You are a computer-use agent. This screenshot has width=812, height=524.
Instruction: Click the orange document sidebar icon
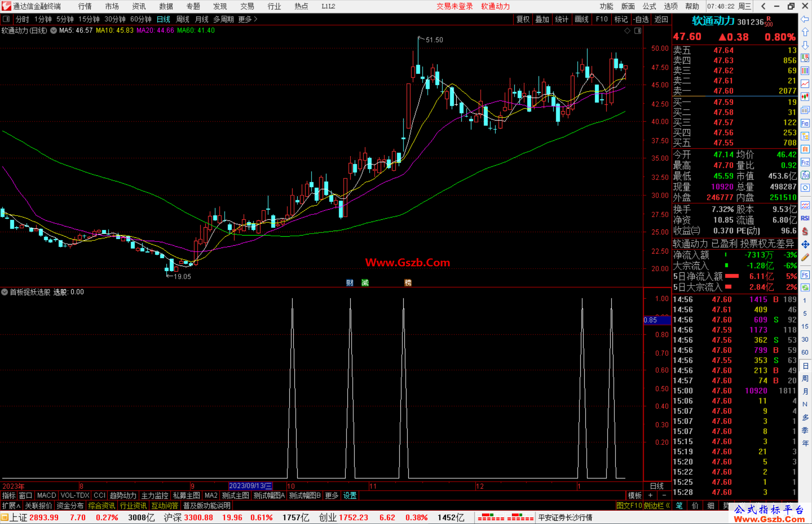pyautogui.click(x=805, y=149)
